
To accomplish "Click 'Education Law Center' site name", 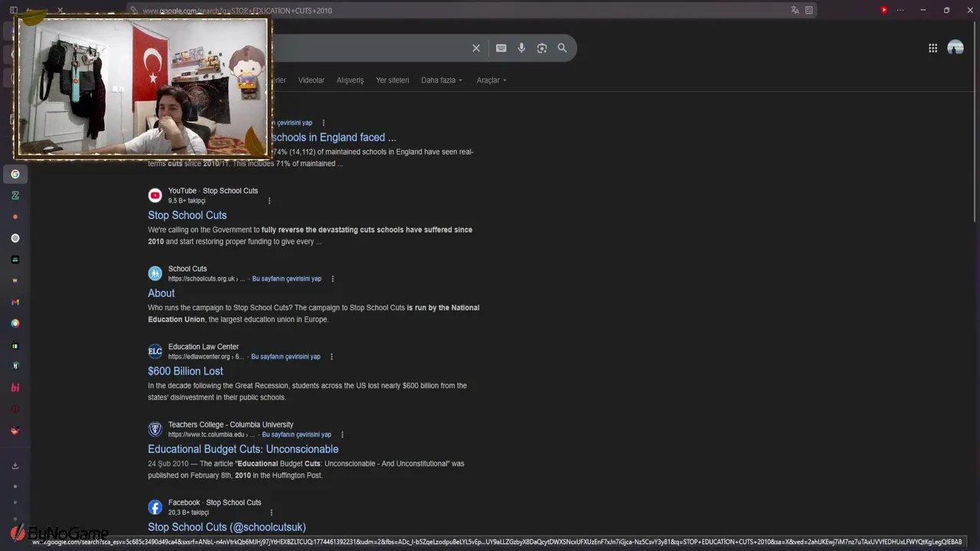I will 204,347.
